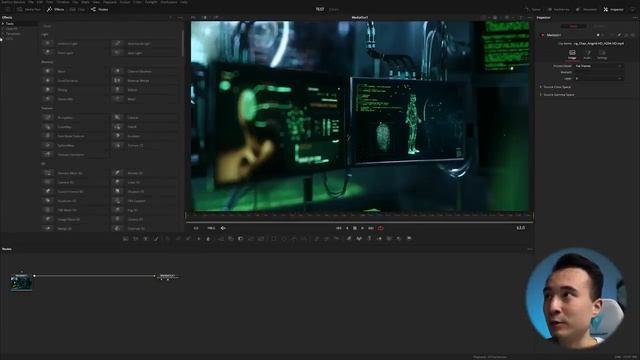Toggle the Clips panel button
Screen dimensions: 640x360
77,9
